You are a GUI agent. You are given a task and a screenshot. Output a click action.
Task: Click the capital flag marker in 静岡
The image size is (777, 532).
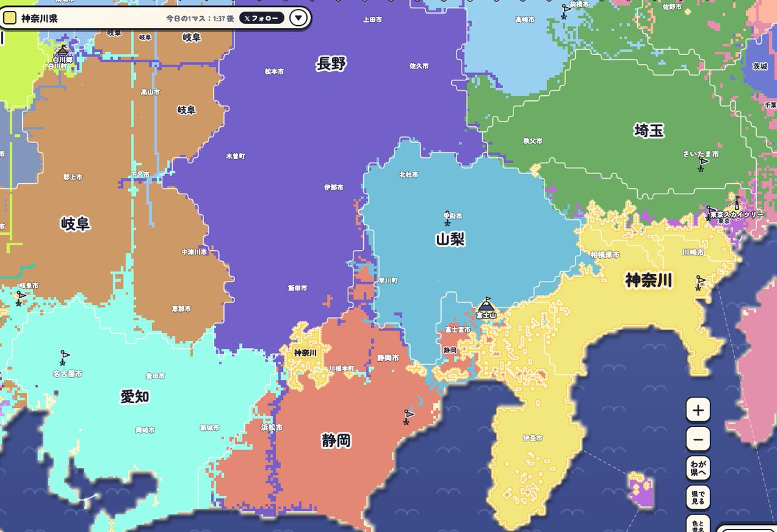coord(408,417)
